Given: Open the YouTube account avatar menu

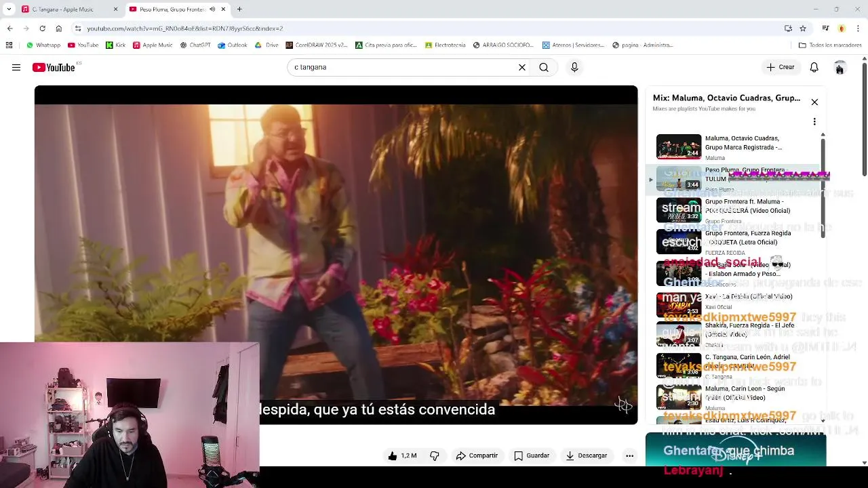Looking at the screenshot, I should (840, 67).
